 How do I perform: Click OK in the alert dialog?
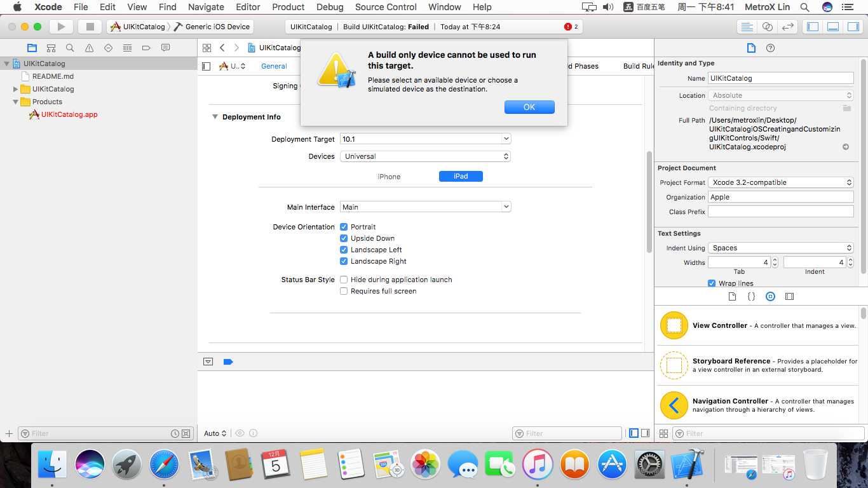(529, 107)
